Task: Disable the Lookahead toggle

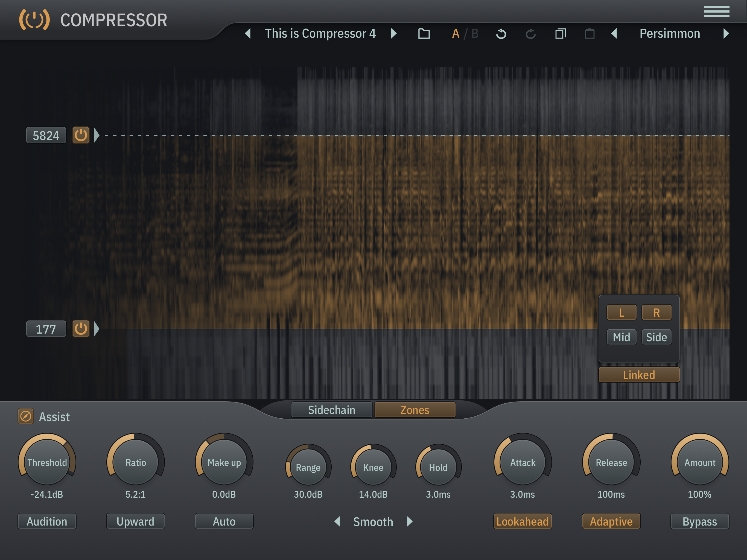Action: click(x=523, y=521)
